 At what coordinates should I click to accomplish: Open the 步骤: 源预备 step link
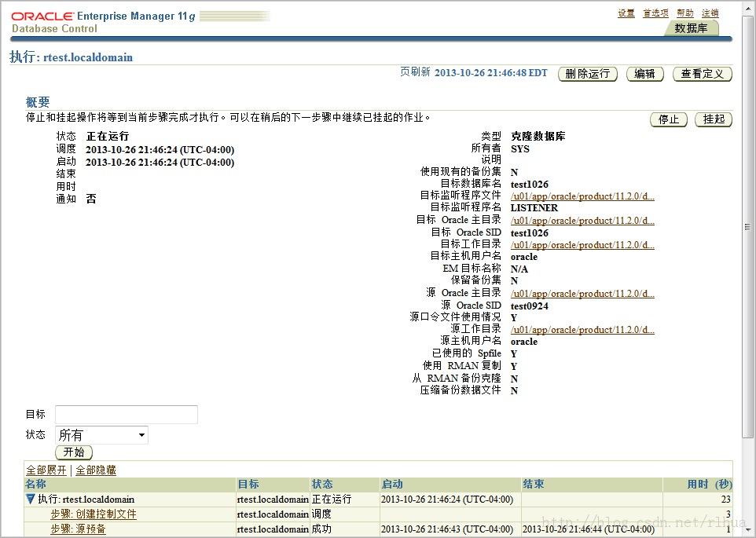coord(78,529)
